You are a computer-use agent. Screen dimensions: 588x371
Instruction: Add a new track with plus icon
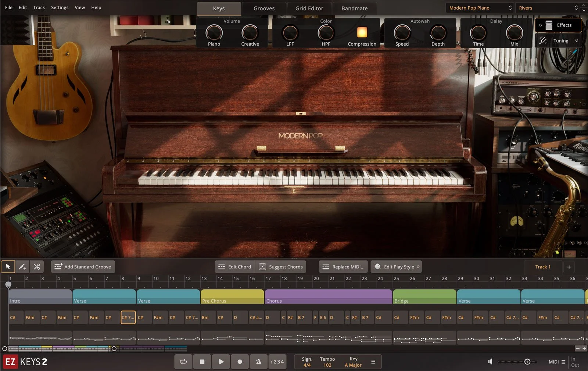click(x=569, y=267)
